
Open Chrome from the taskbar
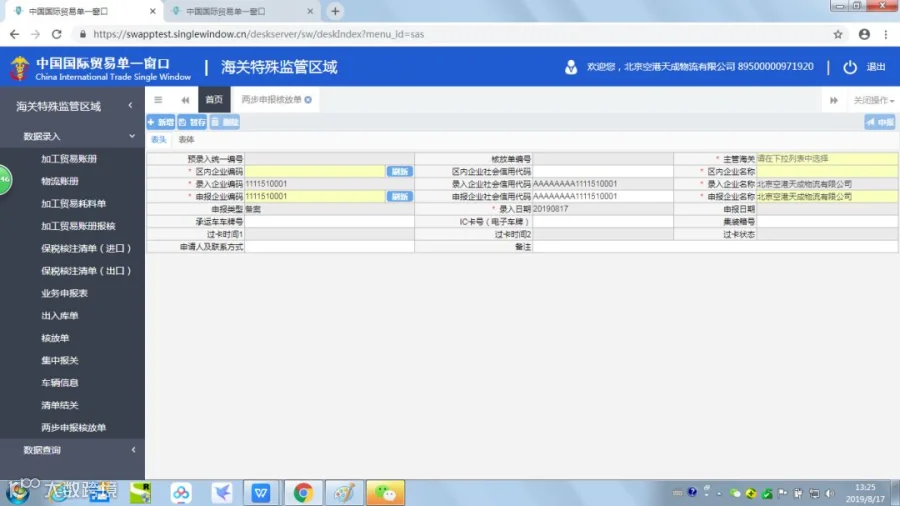[302, 493]
